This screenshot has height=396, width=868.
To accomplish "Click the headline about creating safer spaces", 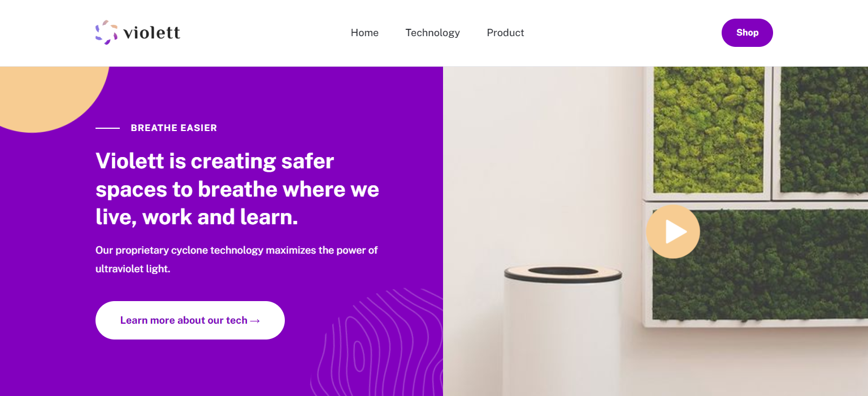I will (237, 189).
